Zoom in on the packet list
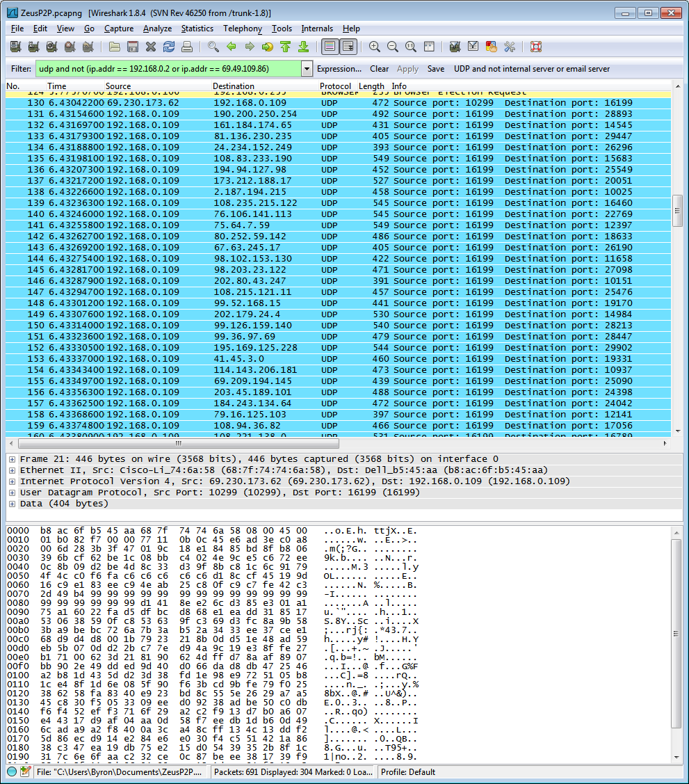Image resolution: width=689 pixels, height=784 pixels. pyautogui.click(x=375, y=47)
